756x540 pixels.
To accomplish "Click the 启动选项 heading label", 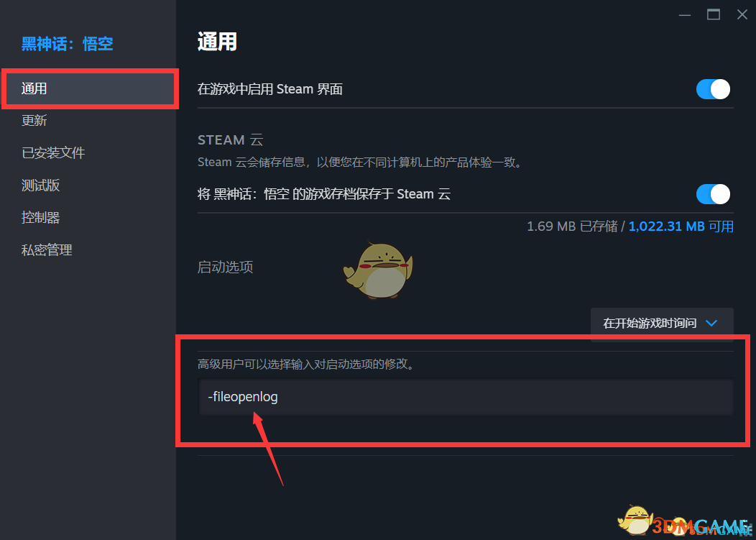I will 225,267.
